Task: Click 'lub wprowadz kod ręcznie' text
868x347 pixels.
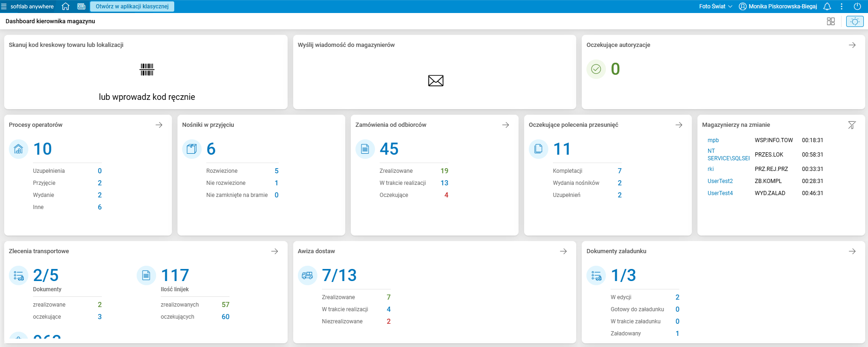Action: 147,97
